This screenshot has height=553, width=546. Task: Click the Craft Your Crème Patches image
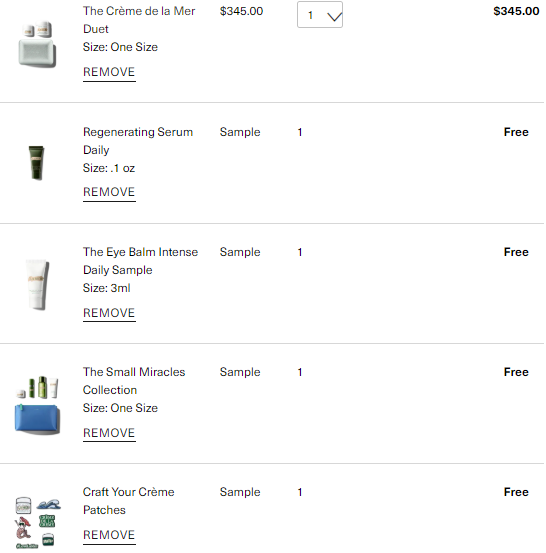point(38,523)
